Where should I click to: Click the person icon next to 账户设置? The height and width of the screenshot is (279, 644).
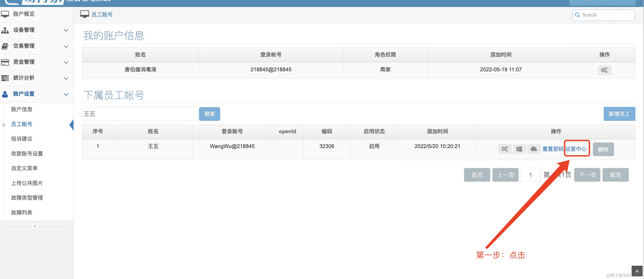(x=5, y=94)
